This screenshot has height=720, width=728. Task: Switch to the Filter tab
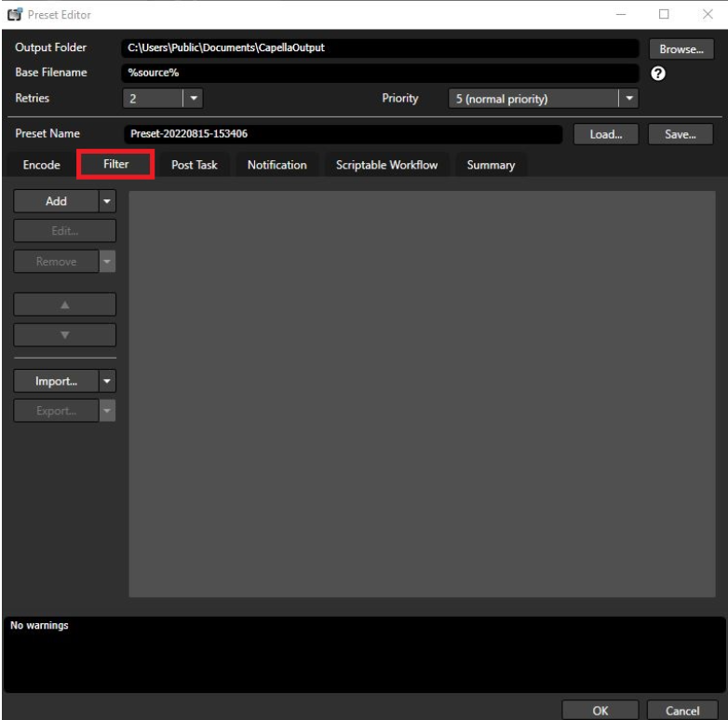(x=115, y=164)
